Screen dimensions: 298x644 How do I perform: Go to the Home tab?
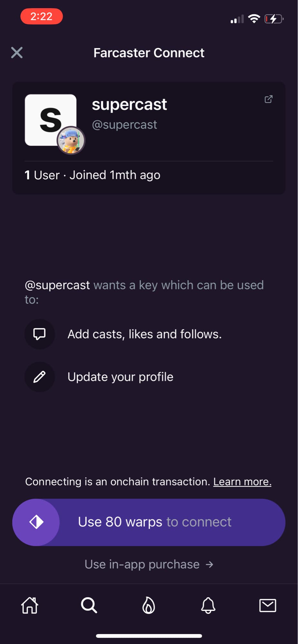[30, 605]
